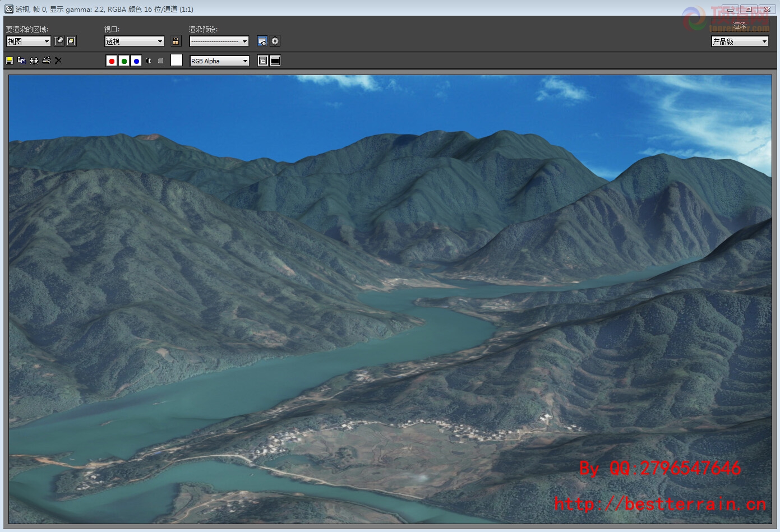The width and height of the screenshot is (780, 532).
Task: Click the window title bar app icon
Action: [x=8, y=9]
